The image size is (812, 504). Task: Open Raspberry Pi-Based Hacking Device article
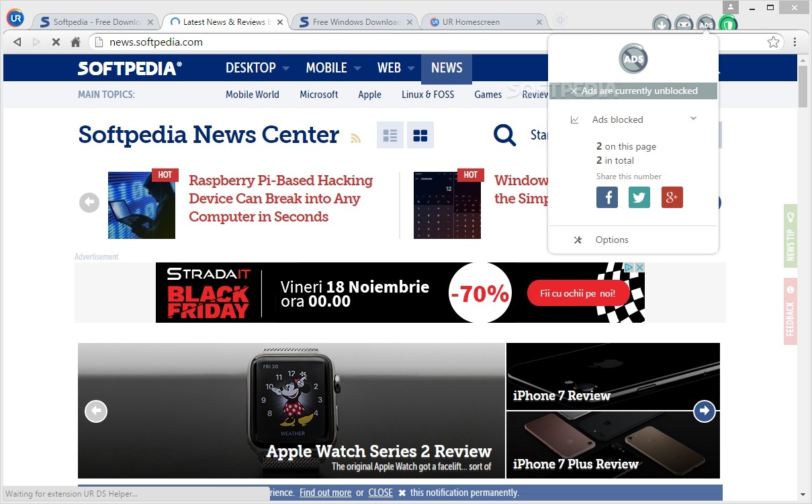(x=281, y=199)
